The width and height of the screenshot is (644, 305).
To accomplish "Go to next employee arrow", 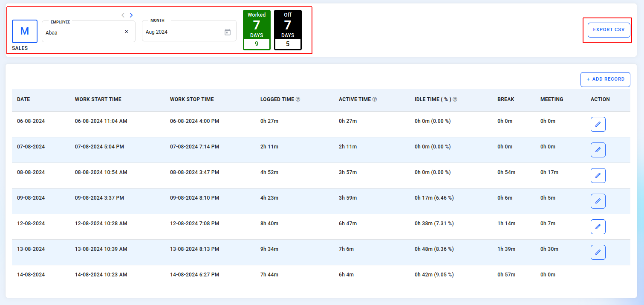I will point(131,15).
